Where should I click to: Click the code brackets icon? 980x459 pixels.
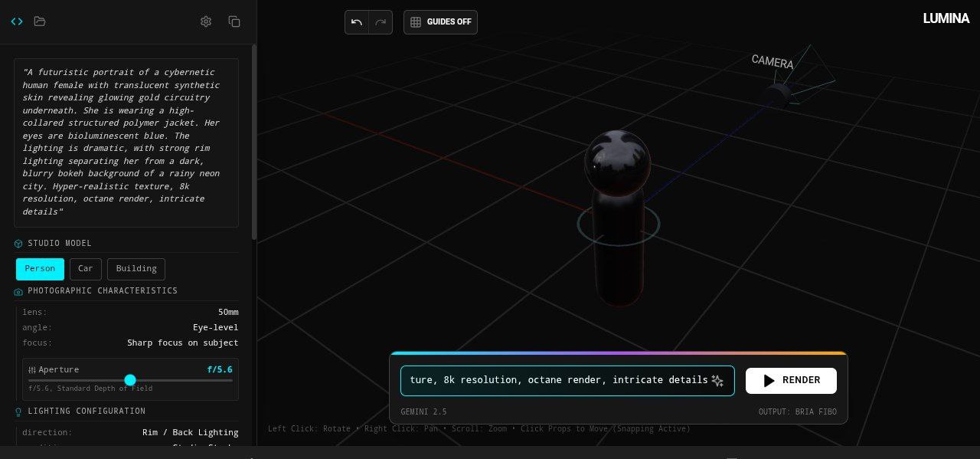17,21
